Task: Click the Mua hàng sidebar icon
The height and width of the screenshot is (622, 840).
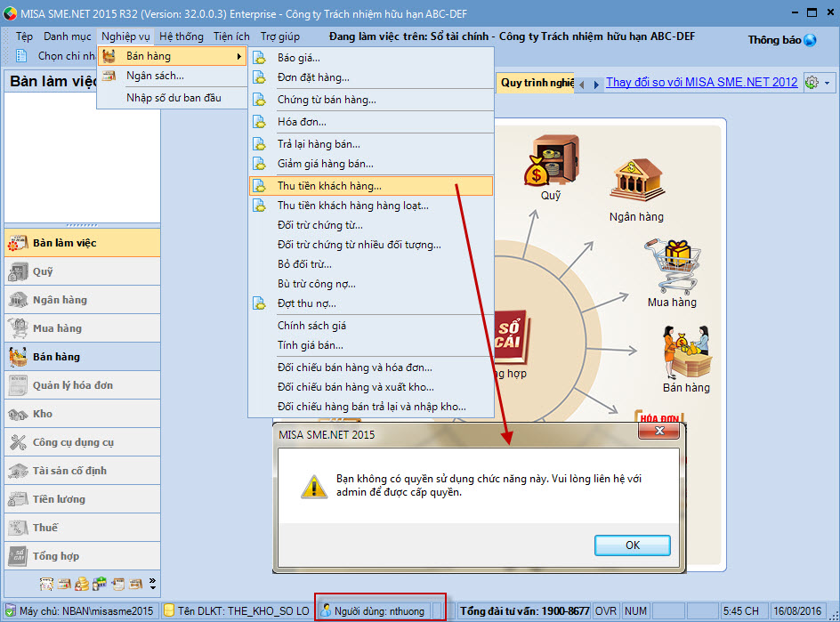Action: (x=18, y=328)
